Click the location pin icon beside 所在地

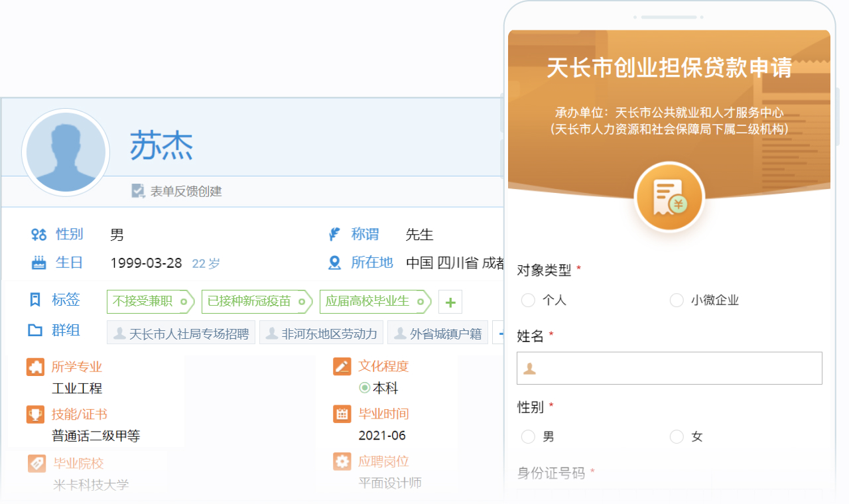click(x=335, y=263)
